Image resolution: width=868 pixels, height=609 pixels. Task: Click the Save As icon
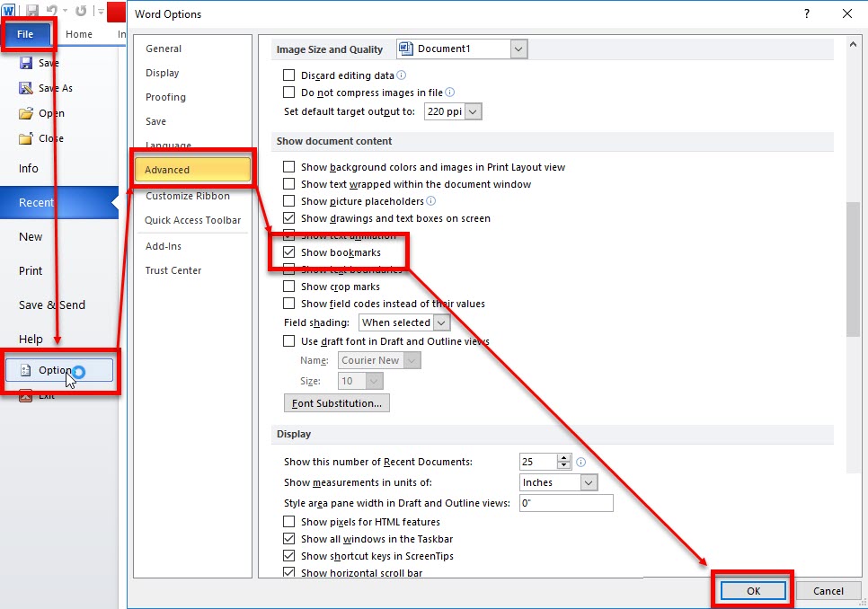(x=26, y=88)
